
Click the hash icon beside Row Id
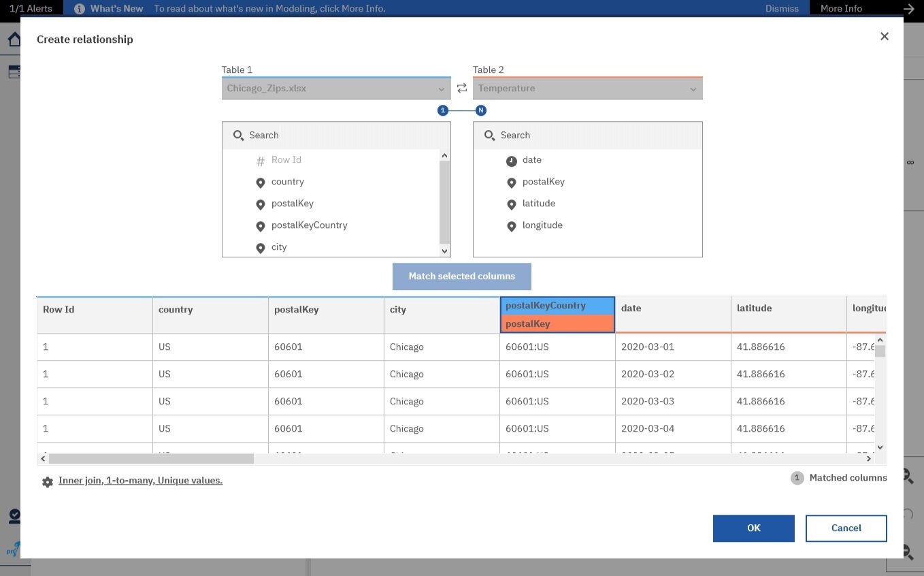260,161
